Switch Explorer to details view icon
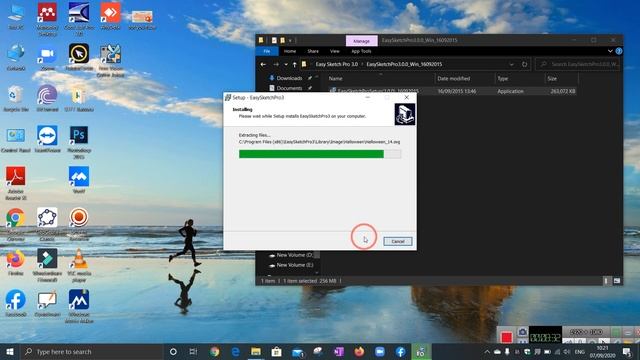The height and width of the screenshot is (360, 640). click(606, 281)
